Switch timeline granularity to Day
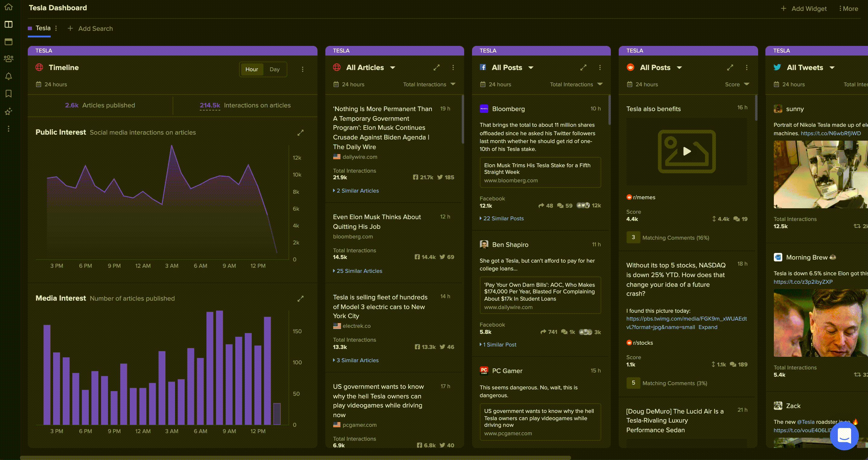The image size is (868, 460). 275,69
